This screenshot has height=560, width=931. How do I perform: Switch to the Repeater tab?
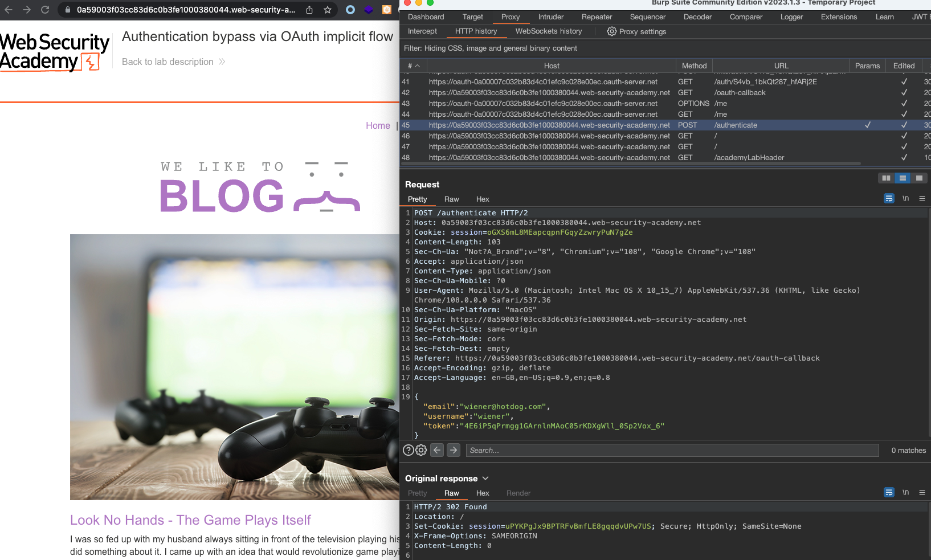click(x=597, y=17)
